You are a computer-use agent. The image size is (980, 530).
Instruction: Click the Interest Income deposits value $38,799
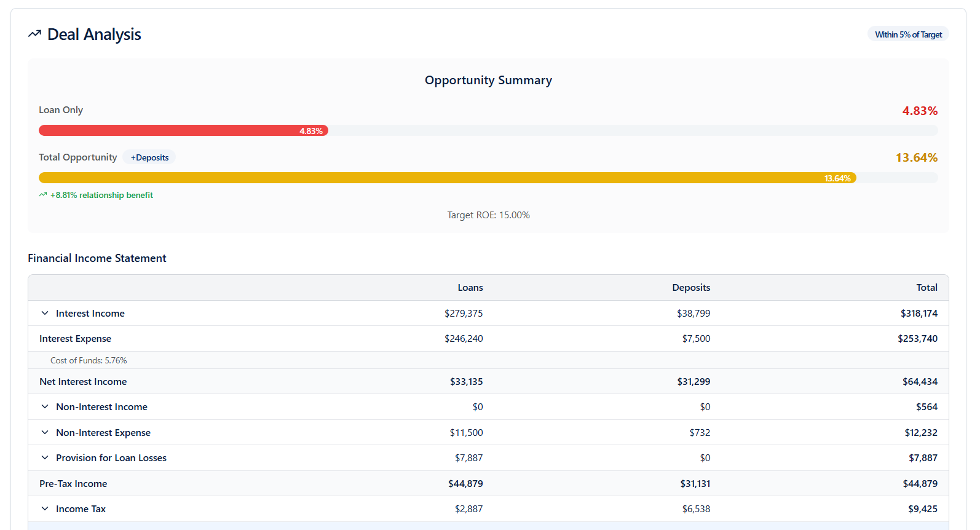pos(694,314)
